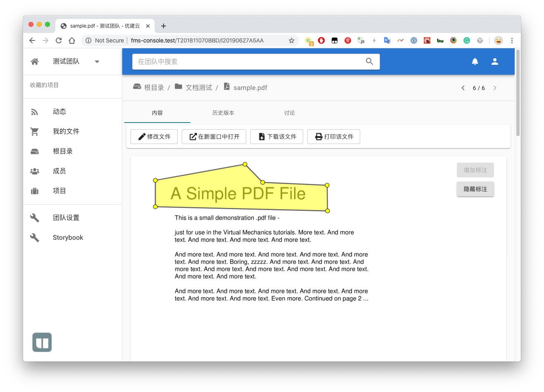Switch to the 历史版本 tab
The height and width of the screenshot is (392, 544).
223,113
